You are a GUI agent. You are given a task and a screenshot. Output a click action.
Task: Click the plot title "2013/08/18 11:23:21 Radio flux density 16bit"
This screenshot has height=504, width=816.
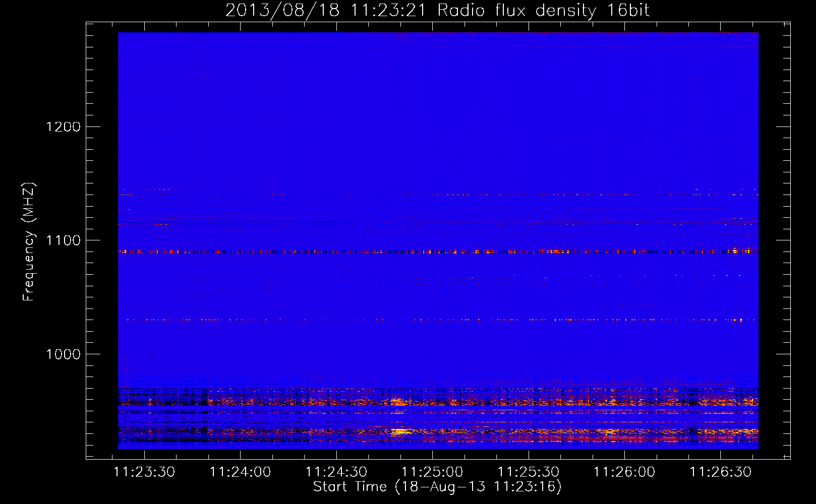[437, 11]
